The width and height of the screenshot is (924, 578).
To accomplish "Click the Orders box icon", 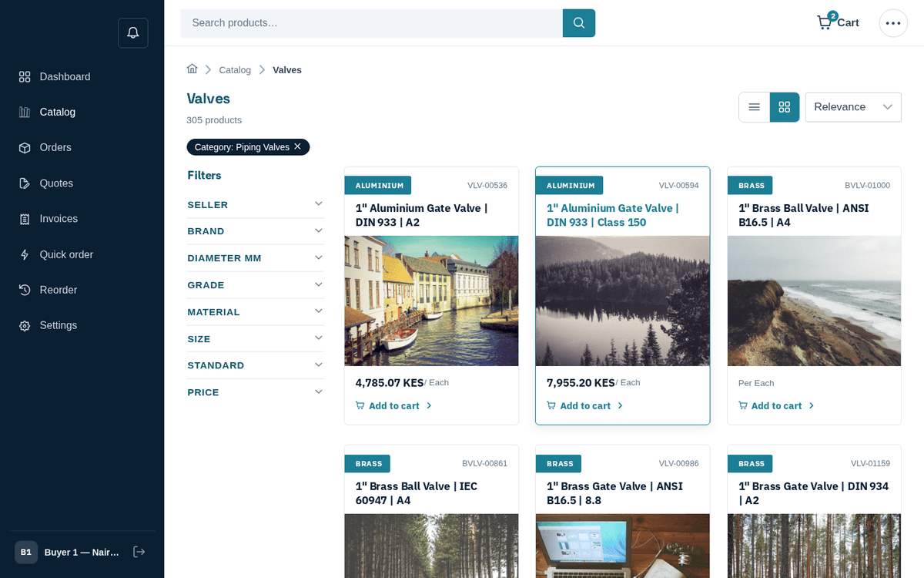I will 25,148.
